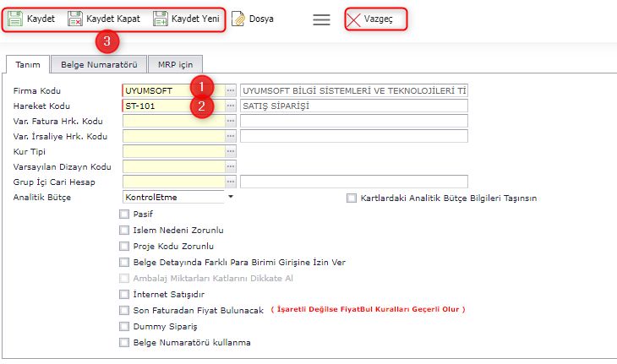Open Kur Tipi lookup ellipsis button

tap(231, 151)
